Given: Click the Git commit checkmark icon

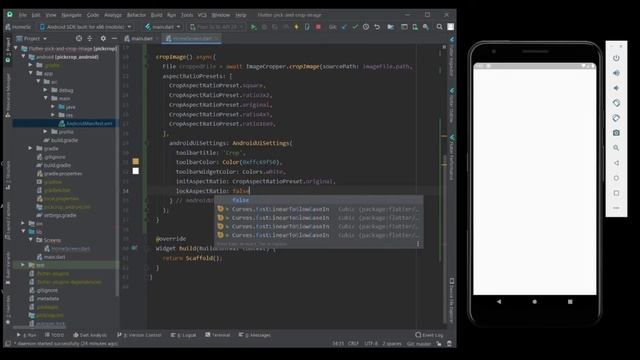Looking at the screenshot, I should (x=355, y=27).
